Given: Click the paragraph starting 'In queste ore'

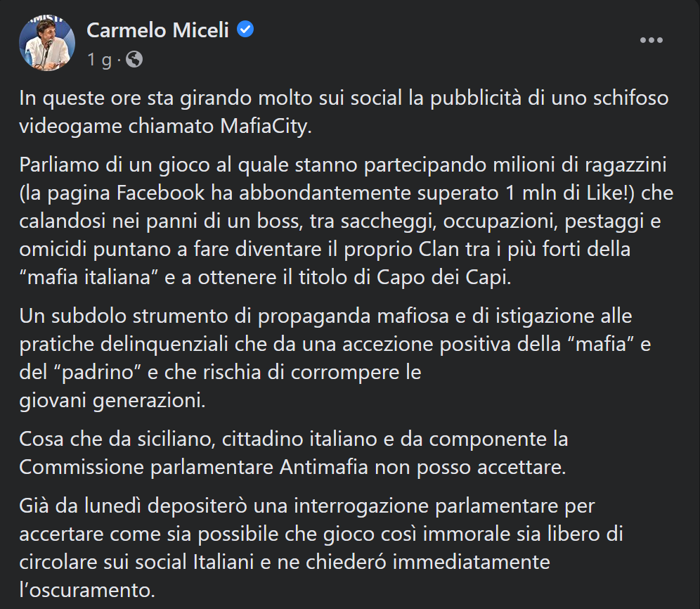Looking at the screenshot, I should [x=344, y=112].
